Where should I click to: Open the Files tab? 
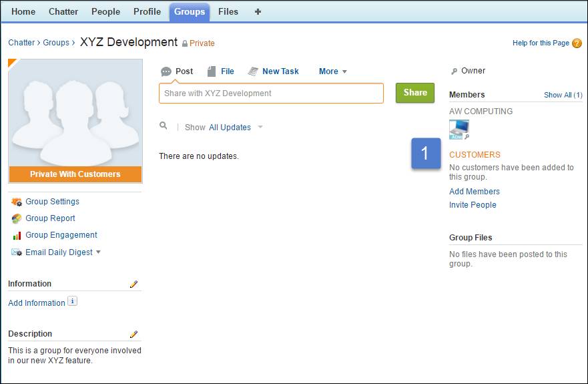(x=228, y=11)
